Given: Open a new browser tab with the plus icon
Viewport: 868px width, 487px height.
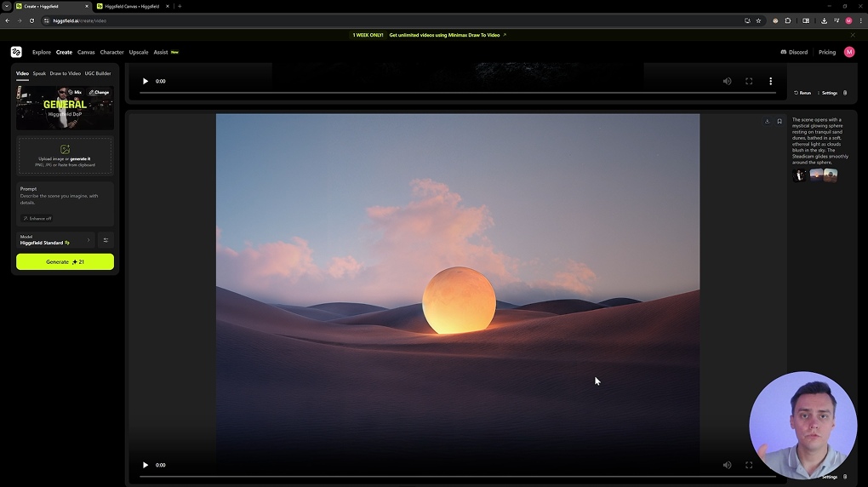Looking at the screenshot, I should (180, 6).
